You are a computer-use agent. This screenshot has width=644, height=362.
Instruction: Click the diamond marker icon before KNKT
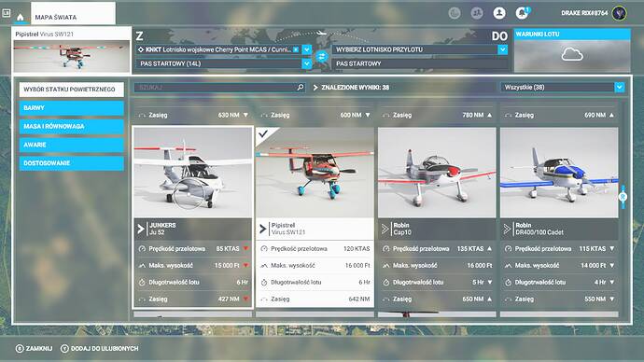click(141, 49)
